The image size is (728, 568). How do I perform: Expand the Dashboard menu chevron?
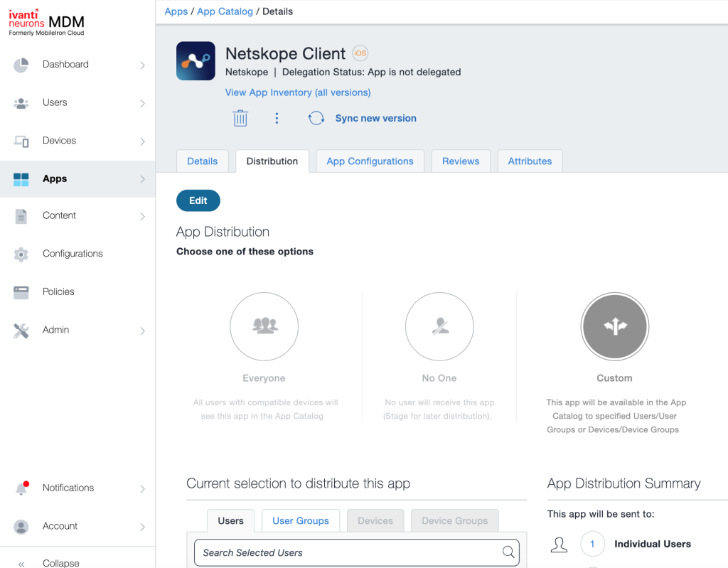click(142, 65)
